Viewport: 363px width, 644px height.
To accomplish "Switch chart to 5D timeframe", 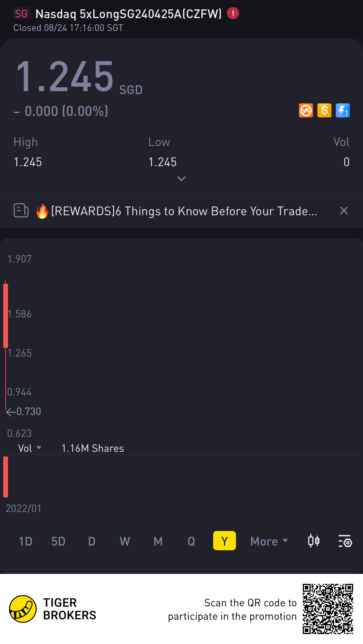I will tap(58, 541).
